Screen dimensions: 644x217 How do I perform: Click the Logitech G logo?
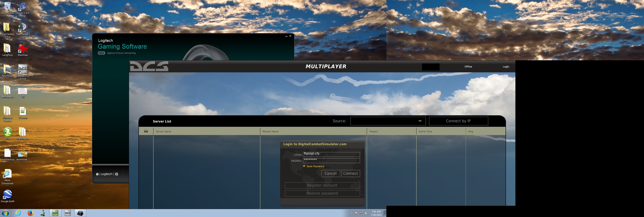(107, 174)
